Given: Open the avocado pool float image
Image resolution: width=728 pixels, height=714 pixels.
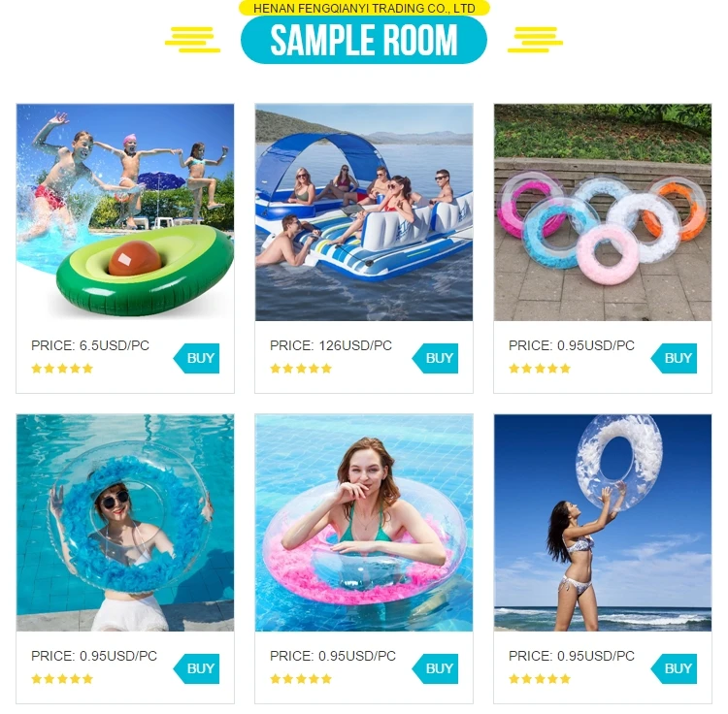Looking at the screenshot, I should [x=125, y=212].
